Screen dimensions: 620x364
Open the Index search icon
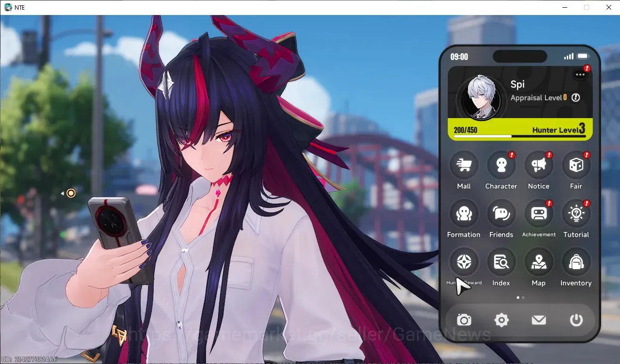pos(501,262)
